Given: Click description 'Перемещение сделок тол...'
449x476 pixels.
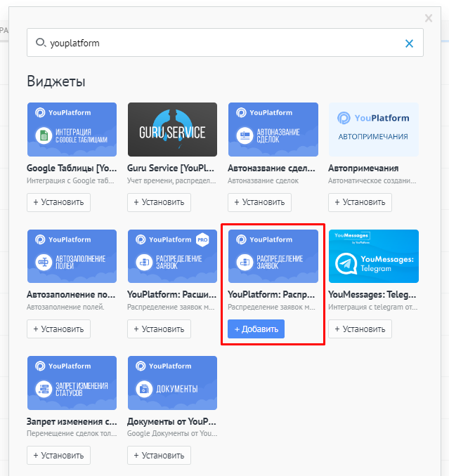Looking at the screenshot, I should coord(72,433).
